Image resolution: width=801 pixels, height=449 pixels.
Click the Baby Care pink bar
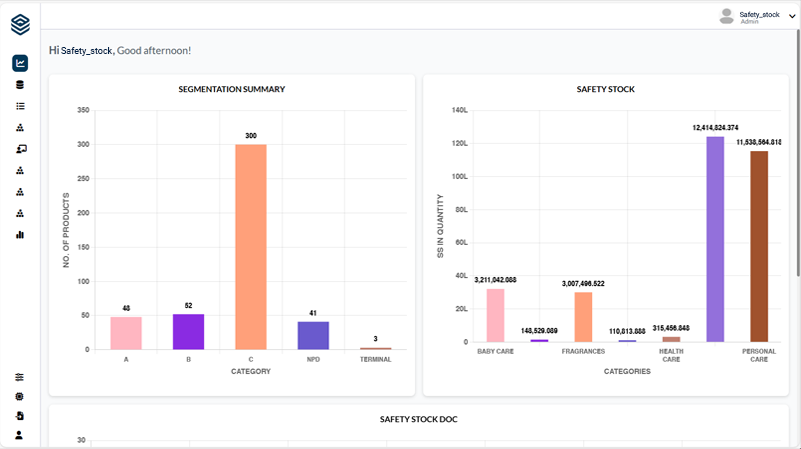coord(495,315)
